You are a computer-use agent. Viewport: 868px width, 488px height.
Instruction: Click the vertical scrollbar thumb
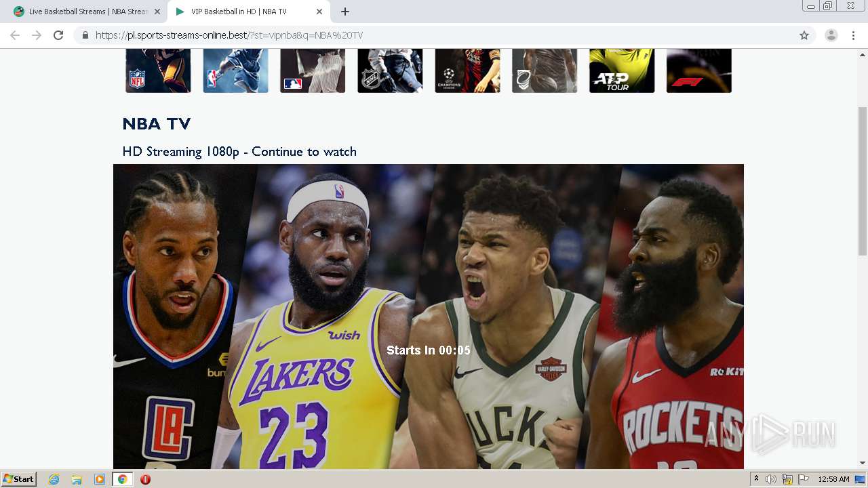click(863, 181)
